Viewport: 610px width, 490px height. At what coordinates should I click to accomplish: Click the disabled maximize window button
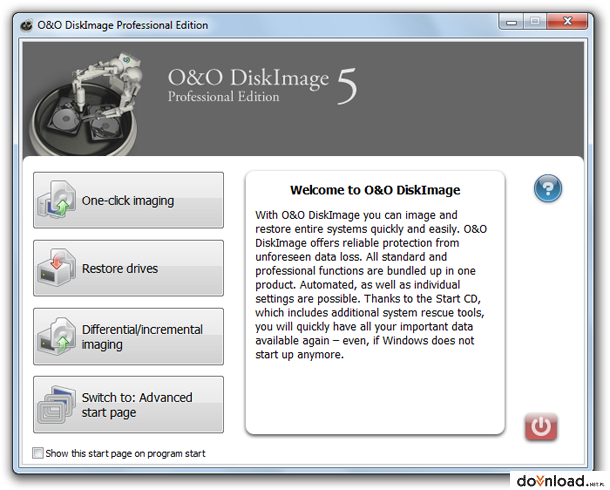[535, 21]
